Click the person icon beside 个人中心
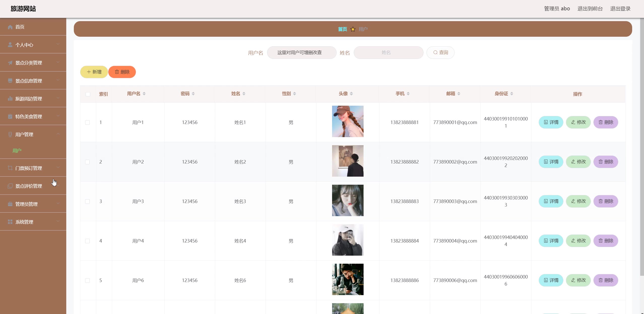The width and height of the screenshot is (644, 314). 10,45
